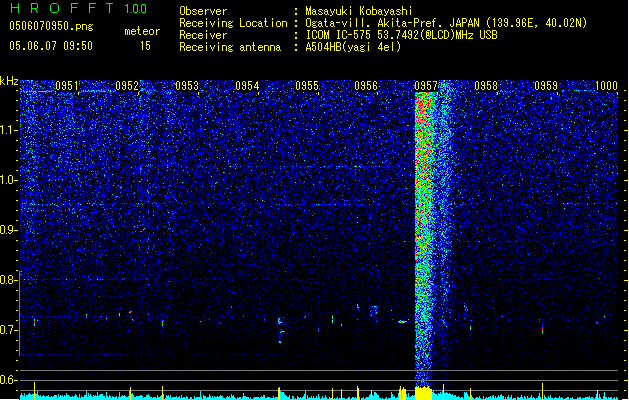This screenshot has height=400, width=629.
Task: Click the 0955 time marker
Action: click(307, 86)
